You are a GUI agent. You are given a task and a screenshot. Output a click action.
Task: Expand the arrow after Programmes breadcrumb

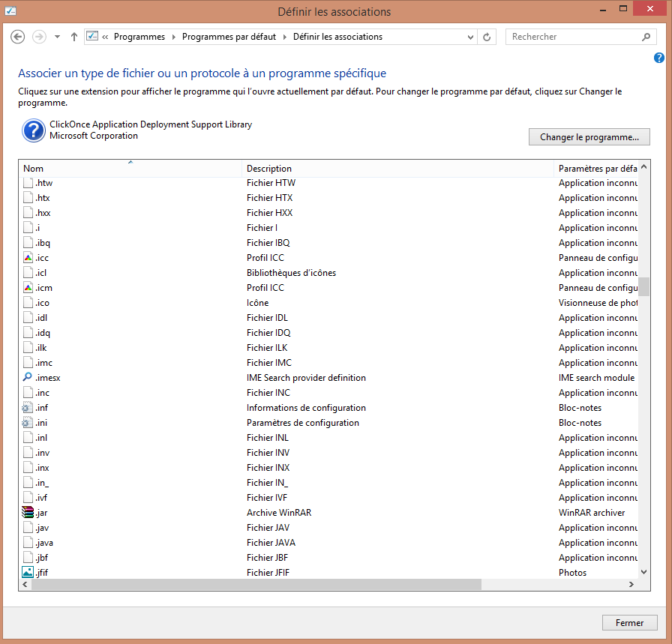[173, 37]
